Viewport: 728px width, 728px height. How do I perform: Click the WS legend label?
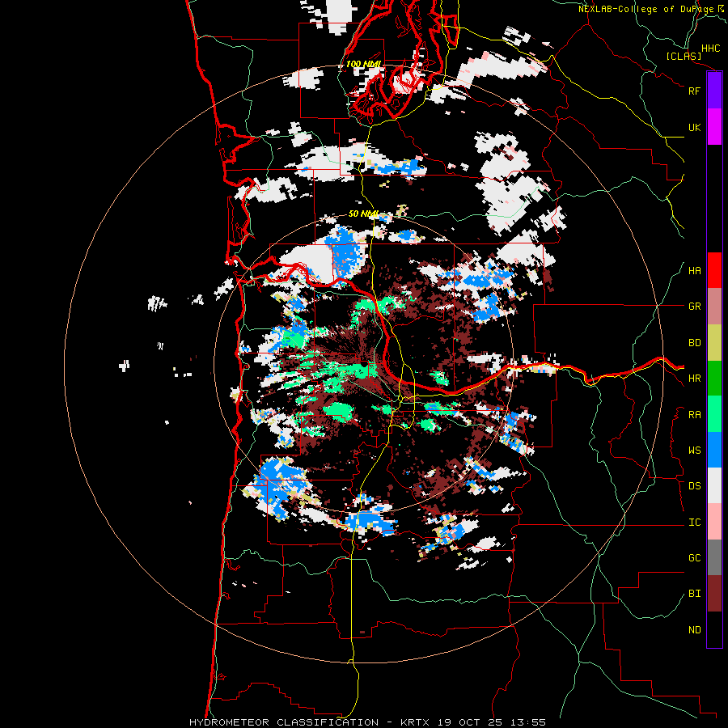pos(694,451)
